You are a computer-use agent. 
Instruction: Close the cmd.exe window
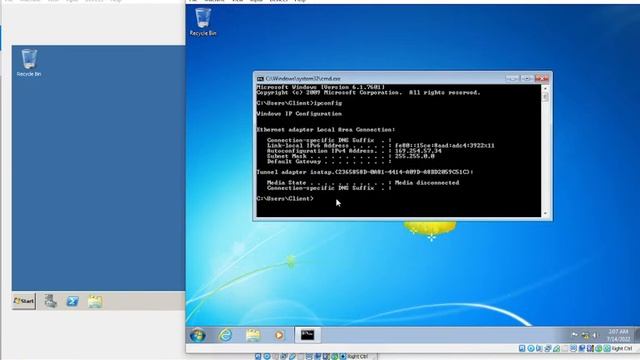tap(542, 78)
